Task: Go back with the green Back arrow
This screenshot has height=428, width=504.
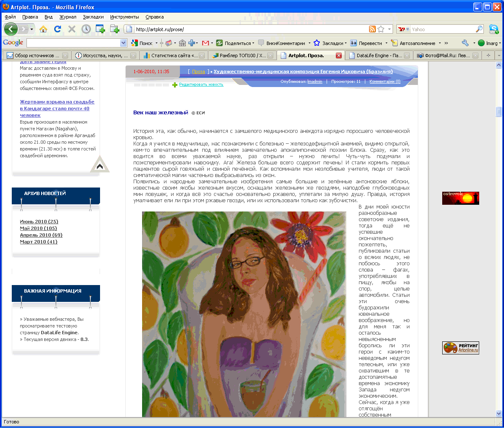Action: [x=11, y=29]
